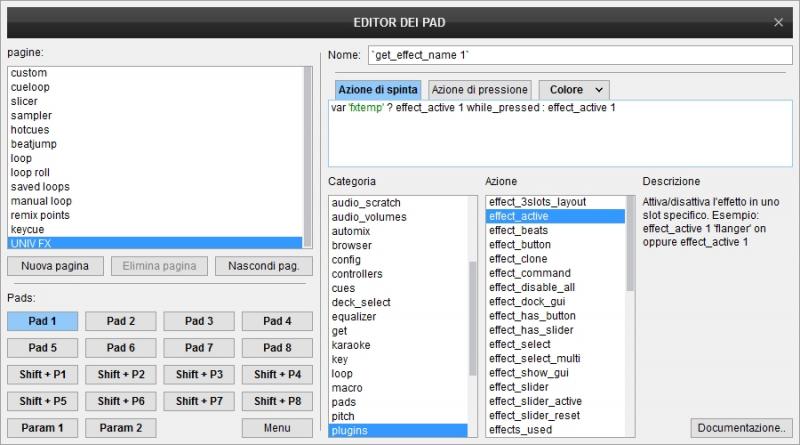
Task: Select the sampler page
Action: (155, 116)
